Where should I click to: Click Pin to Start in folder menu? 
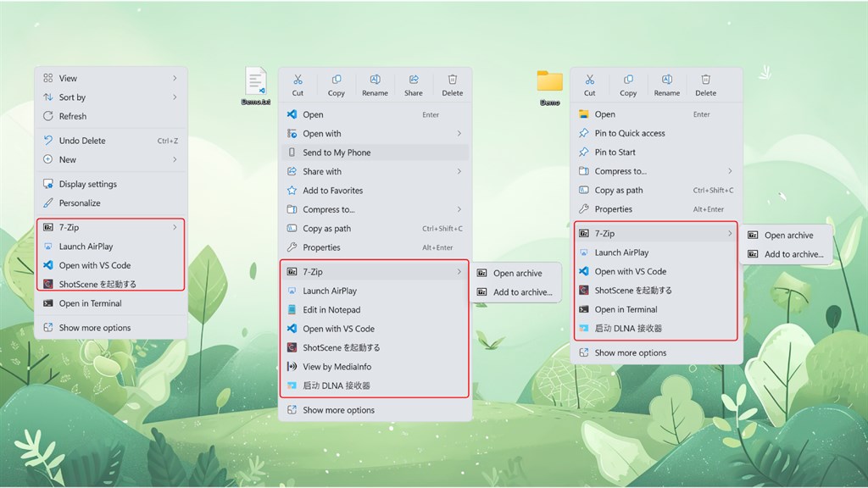click(656, 152)
